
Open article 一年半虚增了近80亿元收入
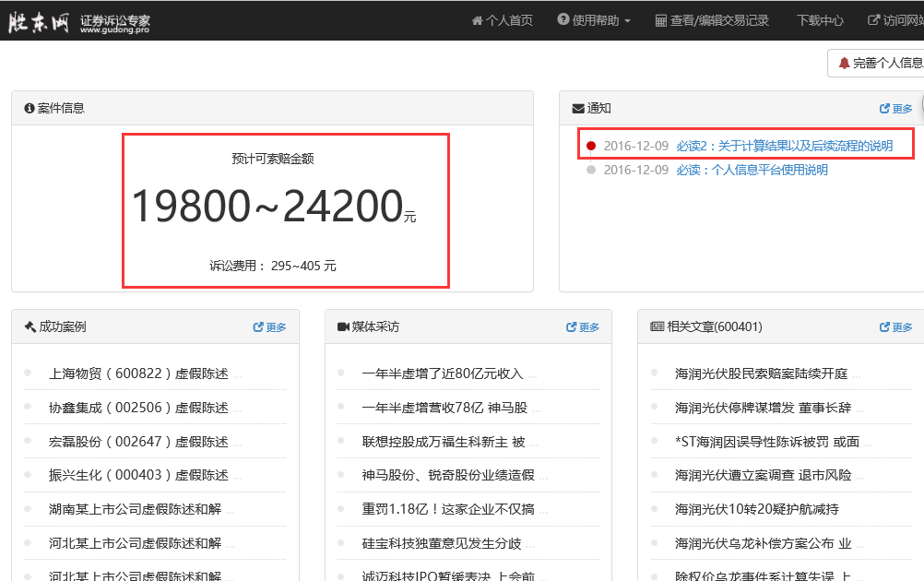[x=443, y=373]
